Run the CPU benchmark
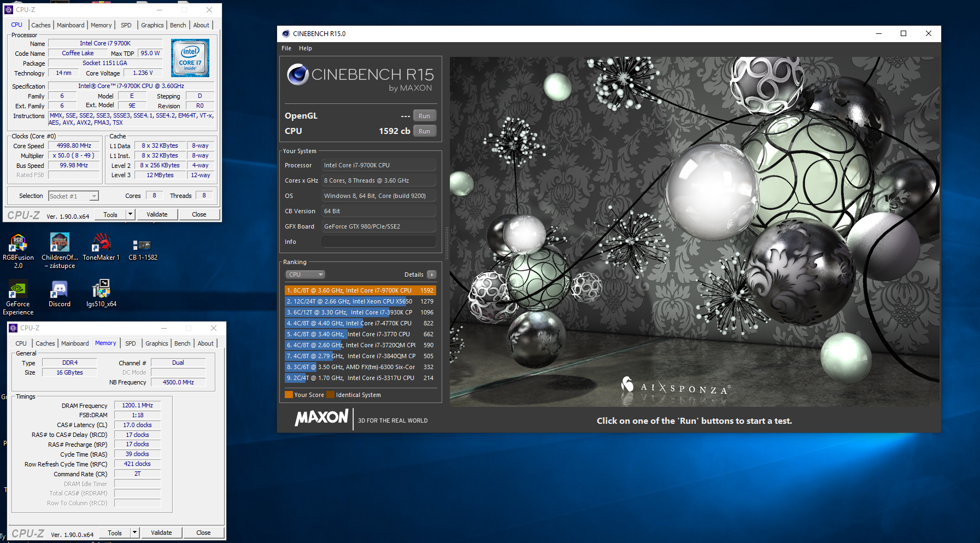 tap(425, 131)
